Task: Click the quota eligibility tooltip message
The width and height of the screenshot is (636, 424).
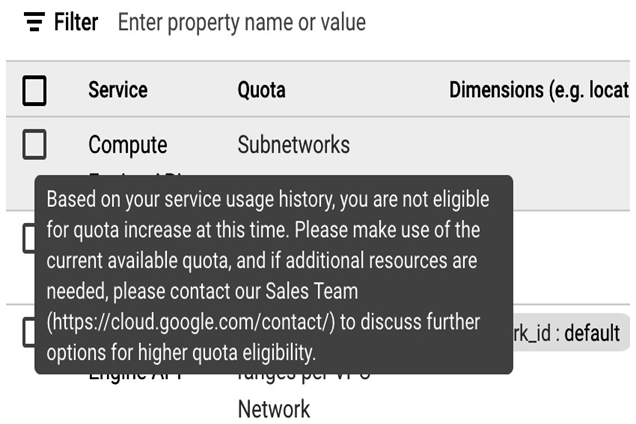Action: click(x=274, y=275)
